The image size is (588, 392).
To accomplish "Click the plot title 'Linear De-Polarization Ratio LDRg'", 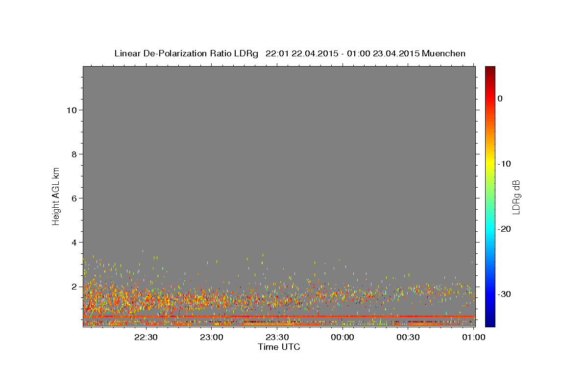I will coord(186,53).
